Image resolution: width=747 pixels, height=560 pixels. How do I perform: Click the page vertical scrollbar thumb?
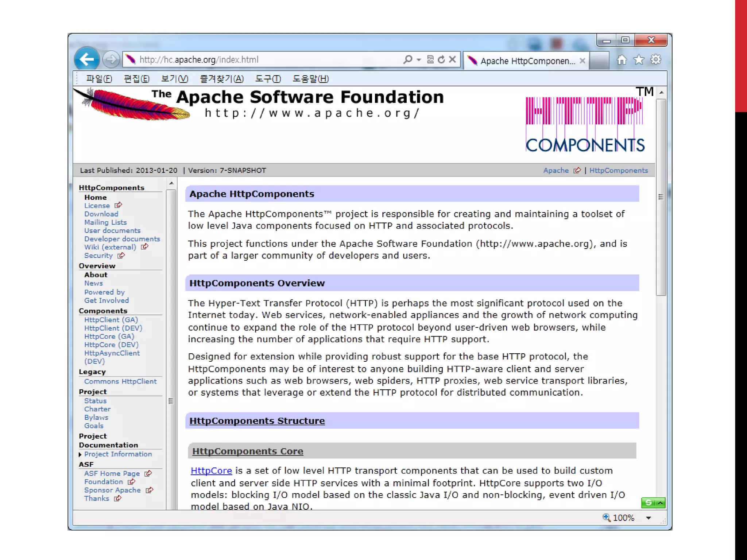661,197
